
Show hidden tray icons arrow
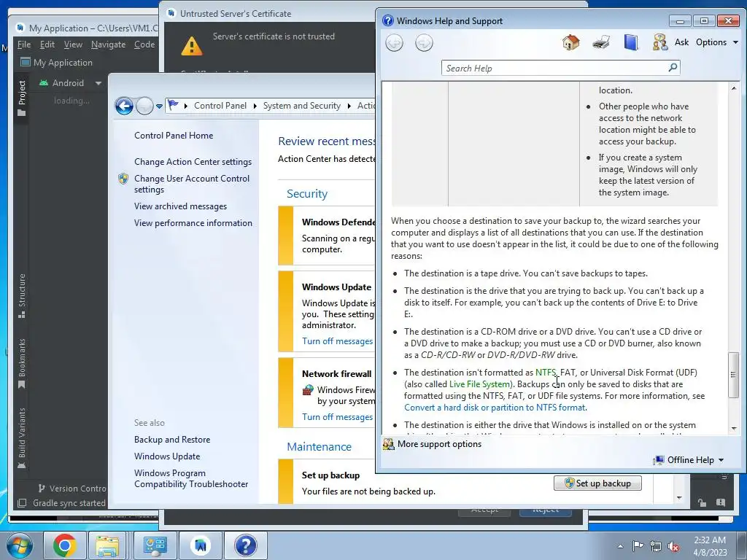point(620,546)
